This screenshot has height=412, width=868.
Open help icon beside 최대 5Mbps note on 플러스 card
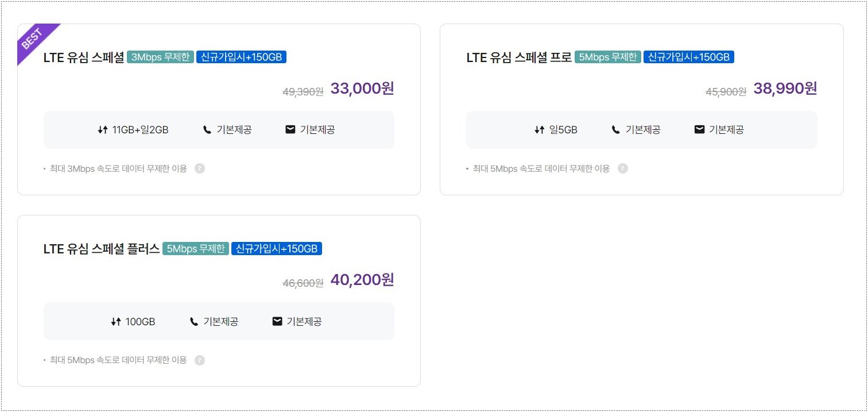[x=199, y=360]
